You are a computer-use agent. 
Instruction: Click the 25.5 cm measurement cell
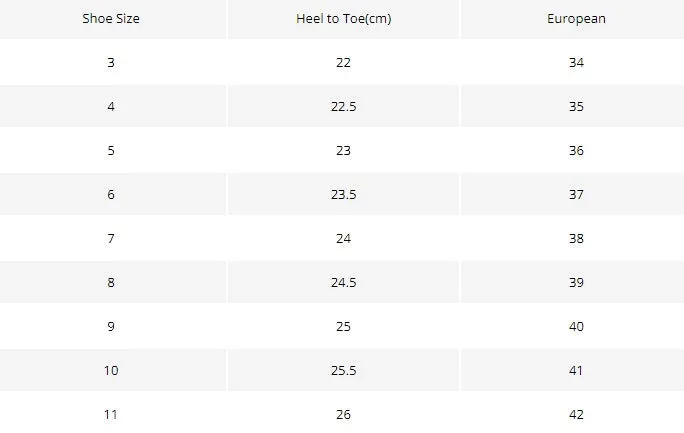pos(343,371)
